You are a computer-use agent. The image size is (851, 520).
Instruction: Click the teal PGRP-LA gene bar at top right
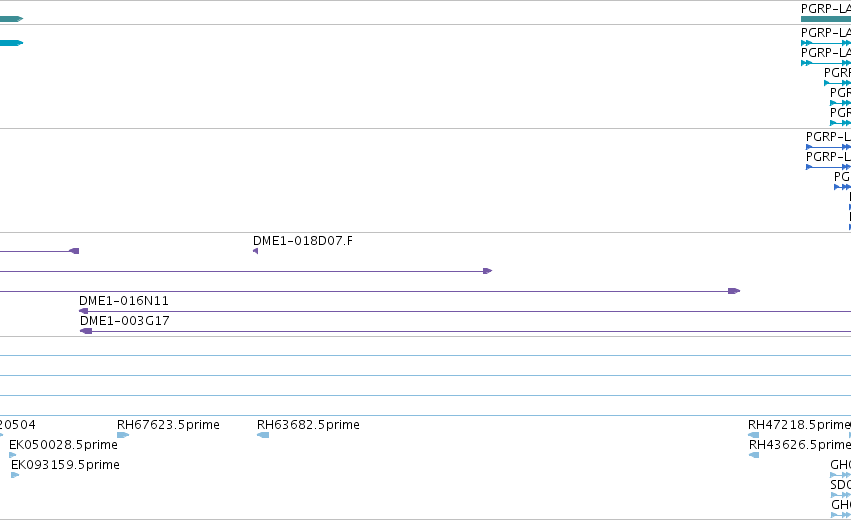[826, 19]
